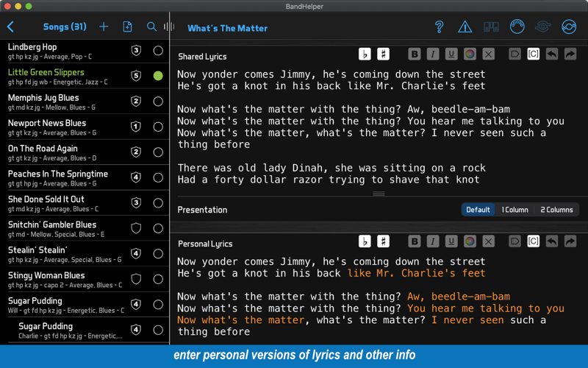This screenshot has height=368, width=588.
Task: Insert tag in Shared Lyrics toolbar
Action: click(x=515, y=54)
